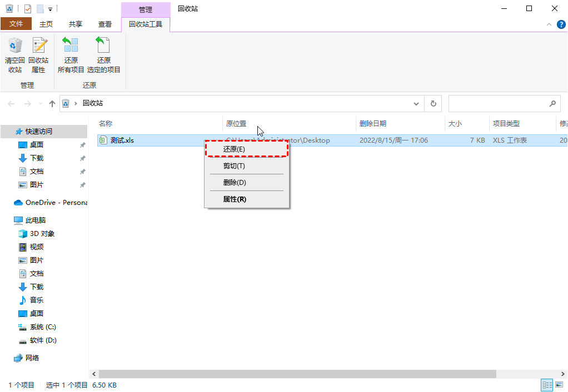This screenshot has width=568, height=392.
Task: Click the 7 KB size cell
Action: (x=477, y=140)
